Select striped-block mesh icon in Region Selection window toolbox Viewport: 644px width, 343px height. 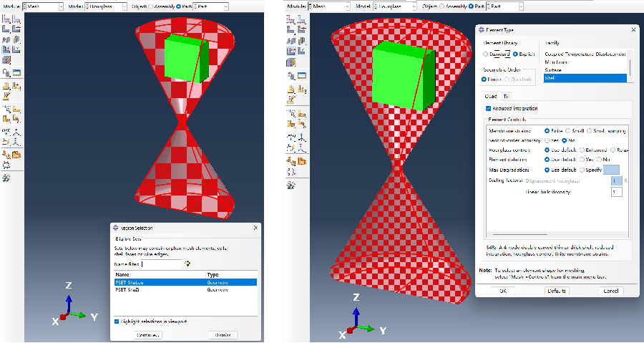pyautogui.click(x=6, y=60)
